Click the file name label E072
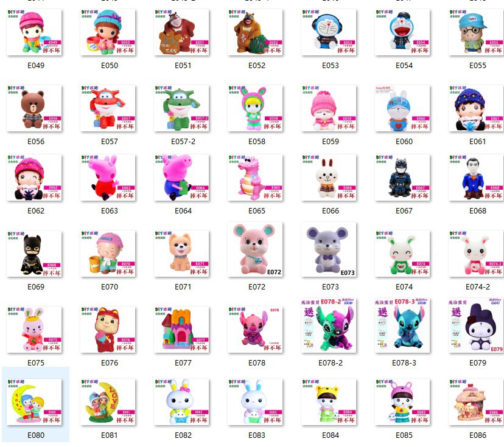 (x=257, y=287)
